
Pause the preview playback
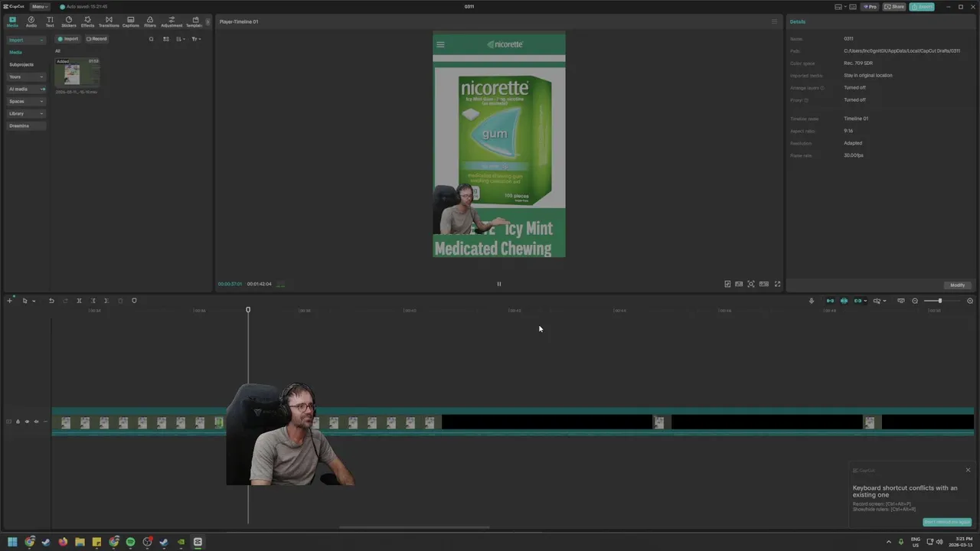pos(498,284)
